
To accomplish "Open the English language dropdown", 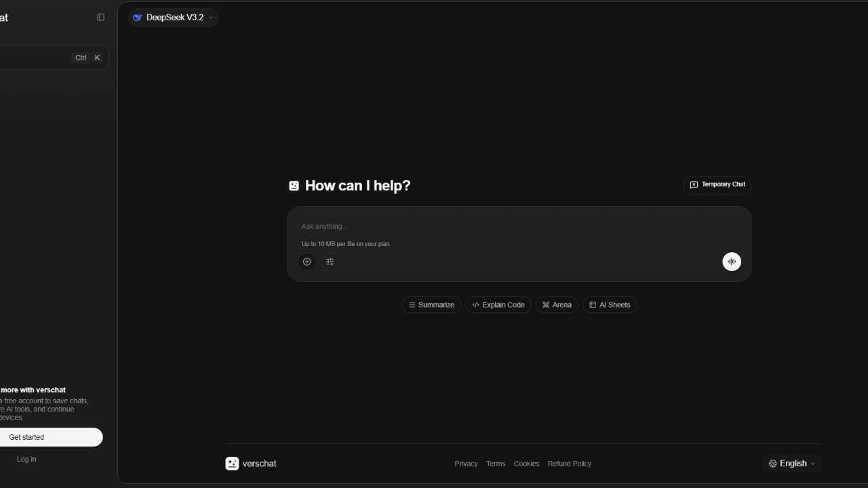I will point(792,464).
